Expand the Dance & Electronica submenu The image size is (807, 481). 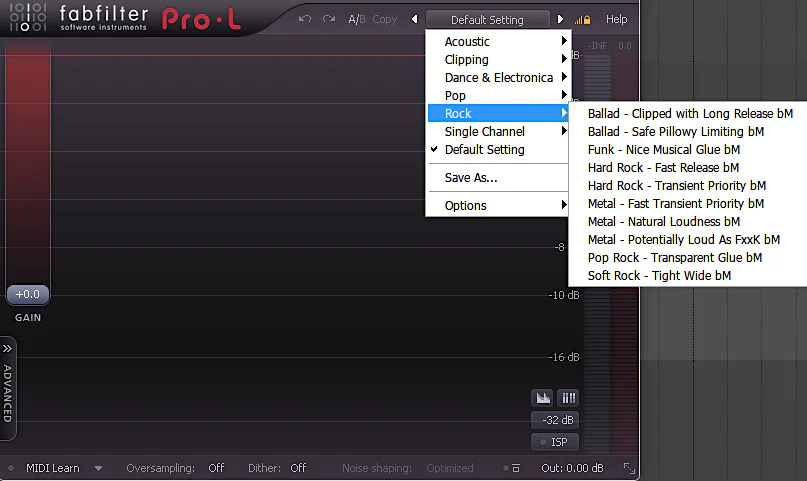coord(498,77)
